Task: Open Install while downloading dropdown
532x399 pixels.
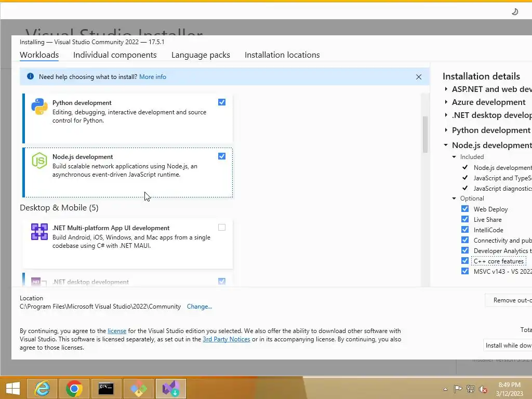Action: coord(508,345)
